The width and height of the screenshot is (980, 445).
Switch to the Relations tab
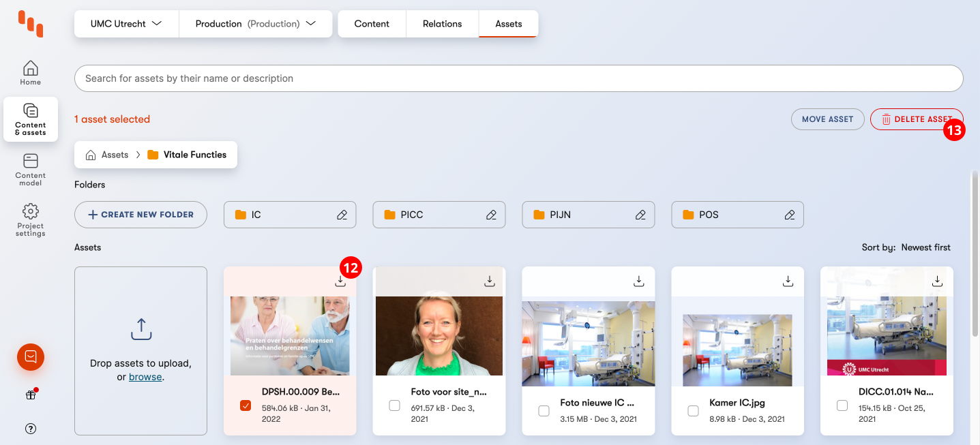442,24
